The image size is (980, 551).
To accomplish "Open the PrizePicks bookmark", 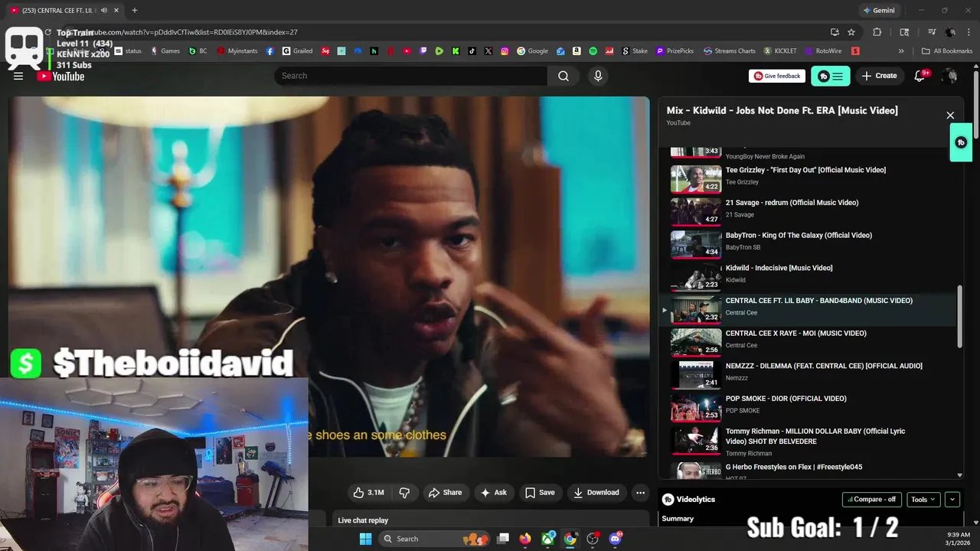I will (674, 51).
